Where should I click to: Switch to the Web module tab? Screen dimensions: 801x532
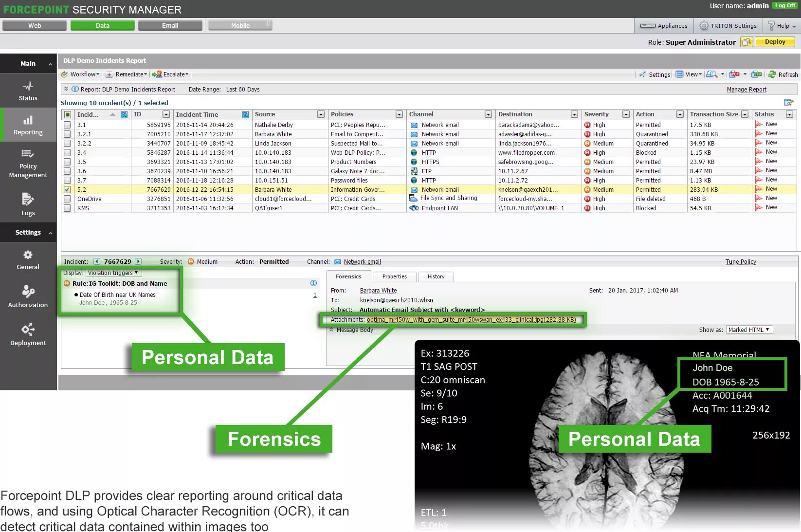point(35,26)
